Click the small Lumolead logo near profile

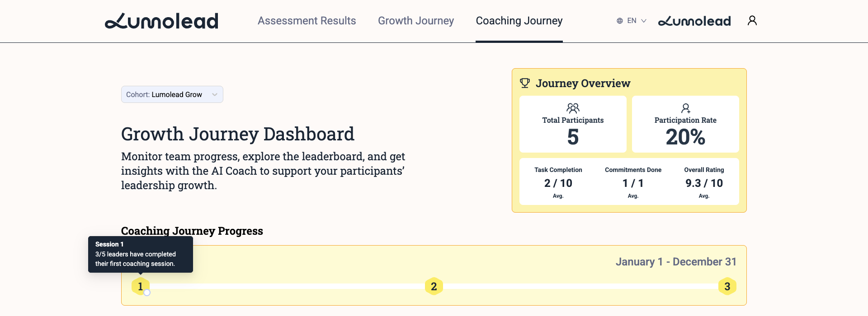(694, 21)
